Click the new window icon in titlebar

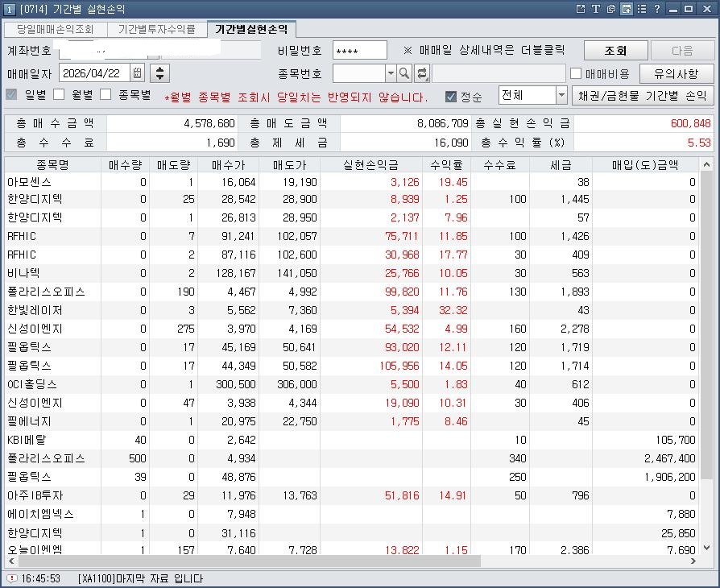tap(626, 9)
